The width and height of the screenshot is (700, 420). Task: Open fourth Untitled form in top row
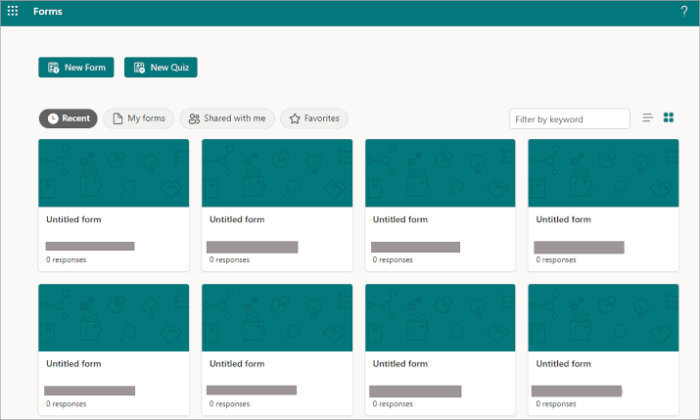click(x=603, y=204)
